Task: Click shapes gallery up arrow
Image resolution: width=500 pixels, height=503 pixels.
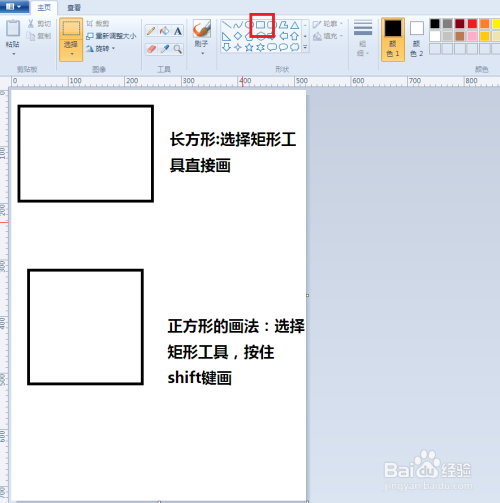Action: pyautogui.click(x=305, y=25)
